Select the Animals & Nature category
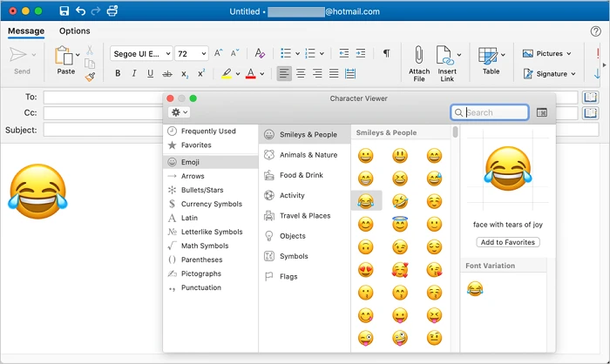The image size is (610, 364). (x=308, y=155)
